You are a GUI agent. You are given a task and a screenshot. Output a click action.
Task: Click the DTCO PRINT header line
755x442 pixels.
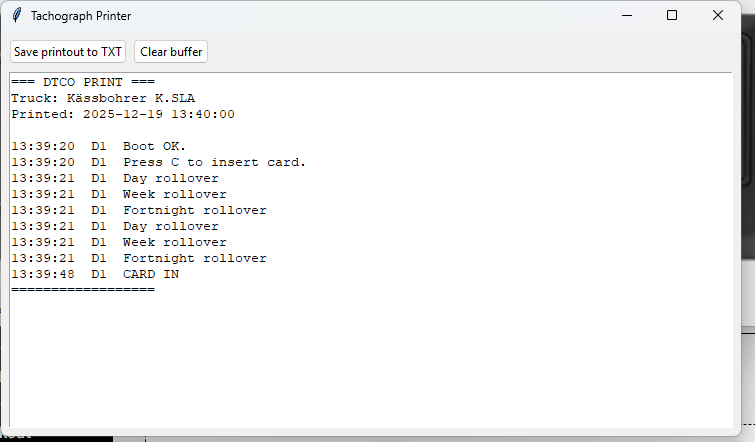[x=83, y=82]
